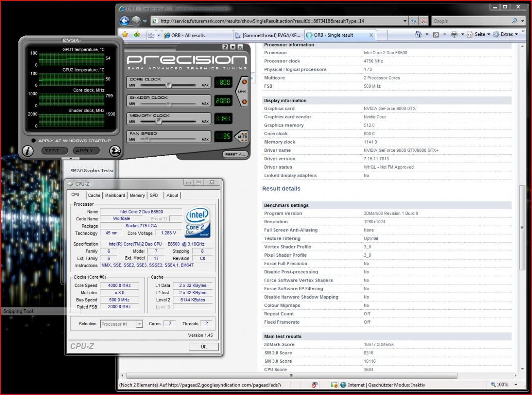This screenshot has height=395, width=532.
Task: Click the Core Clock slider handle
Action: [168, 85]
